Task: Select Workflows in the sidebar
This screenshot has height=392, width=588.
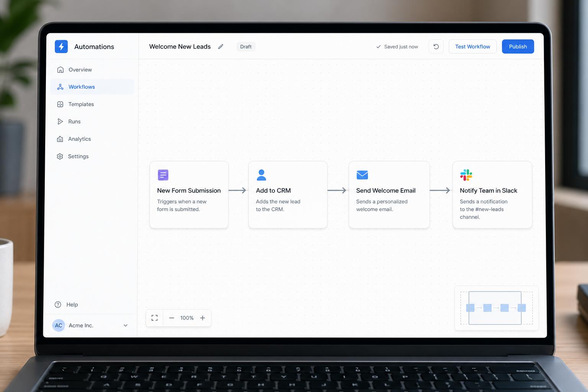Action: tap(92, 87)
